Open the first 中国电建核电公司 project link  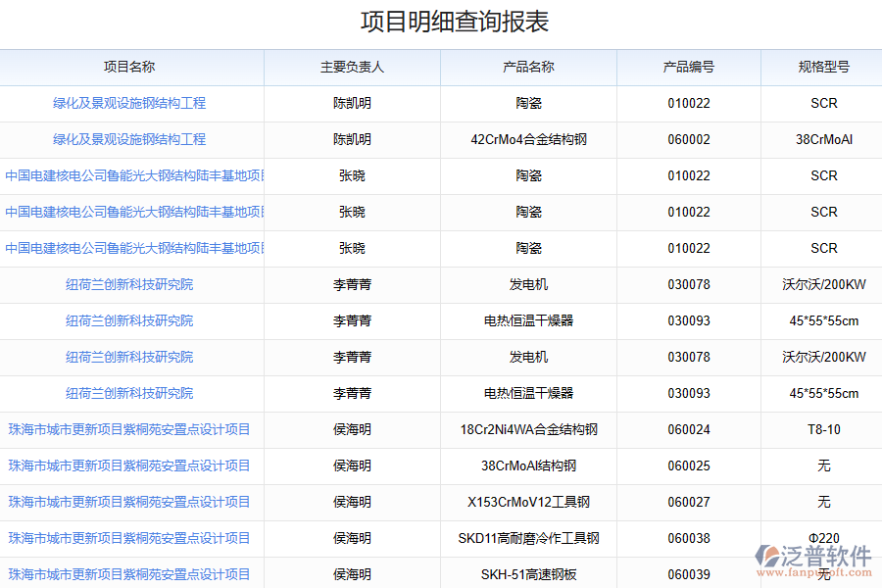pyautogui.click(x=134, y=175)
